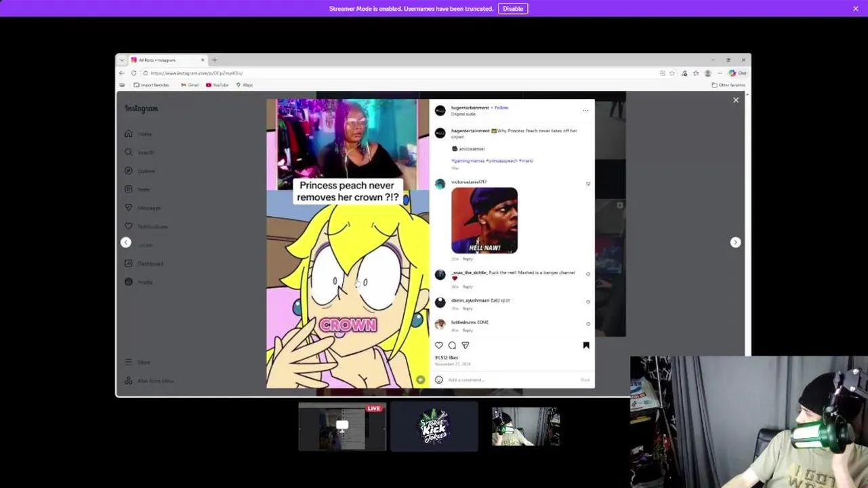The height and width of the screenshot is (488, 868).
Task: Open browser Settings and more menu
Action: 718,73
